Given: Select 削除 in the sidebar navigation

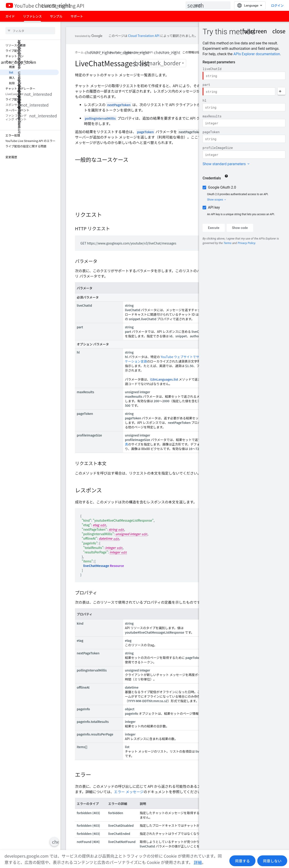Looking at the screenshot, I should pos(12,83).
